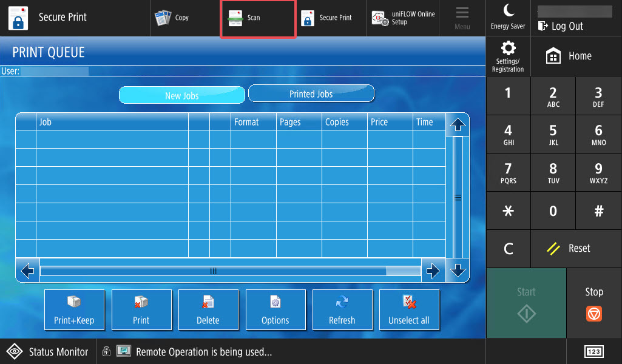Image resolution: width=622 pixels, height=364 pixels.
Task: Tap the C clear key
Action: click(508, 249)
